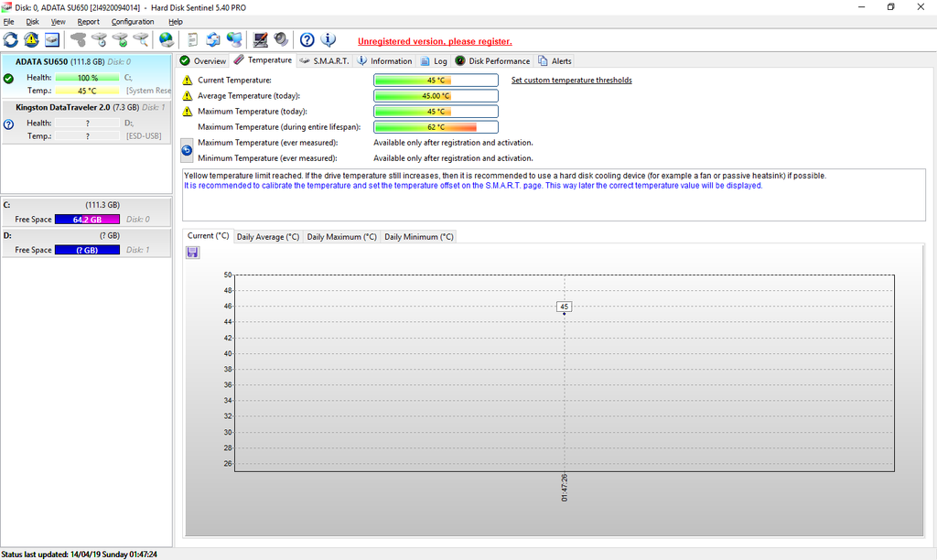The height and width of the screenshot is (560, 937).
Task: Click the monitor configuration toolbar icon
Action: click(x=260, y=39)
